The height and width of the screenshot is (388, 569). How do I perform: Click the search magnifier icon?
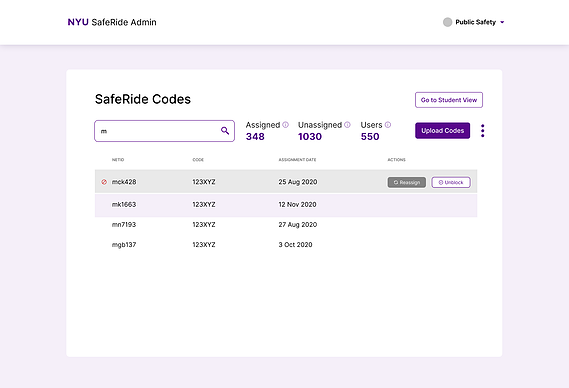[x=225, y=131]
